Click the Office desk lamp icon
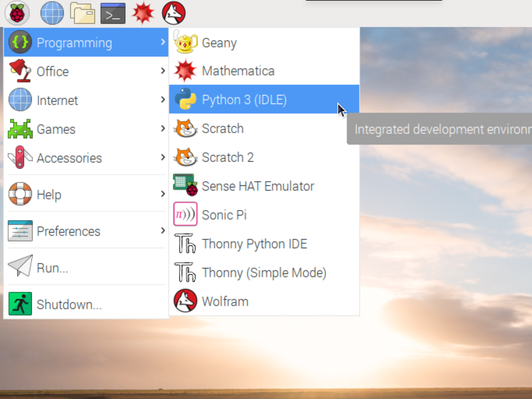 tap(20, 71)
